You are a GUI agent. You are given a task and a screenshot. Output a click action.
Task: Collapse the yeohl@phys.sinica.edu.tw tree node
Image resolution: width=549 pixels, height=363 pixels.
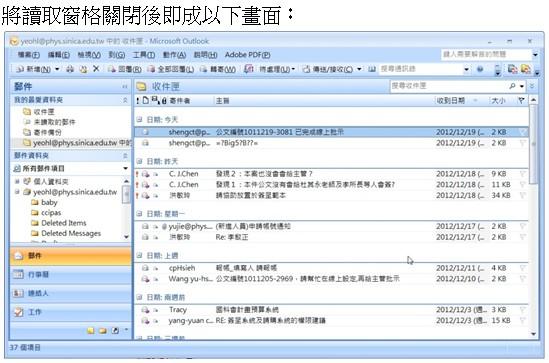click(x=17, y=192)
